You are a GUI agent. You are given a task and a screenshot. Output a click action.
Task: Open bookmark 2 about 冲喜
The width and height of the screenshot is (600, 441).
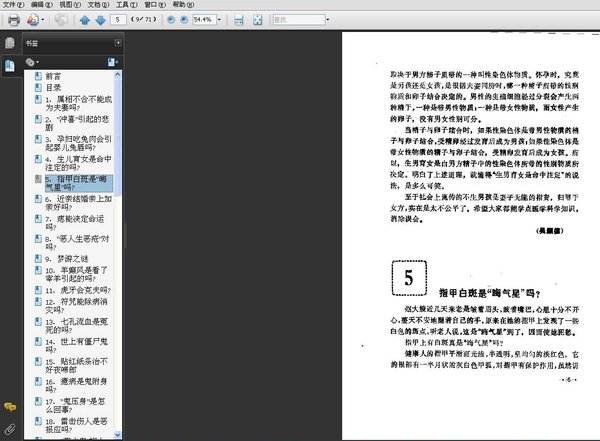(77, 123)
